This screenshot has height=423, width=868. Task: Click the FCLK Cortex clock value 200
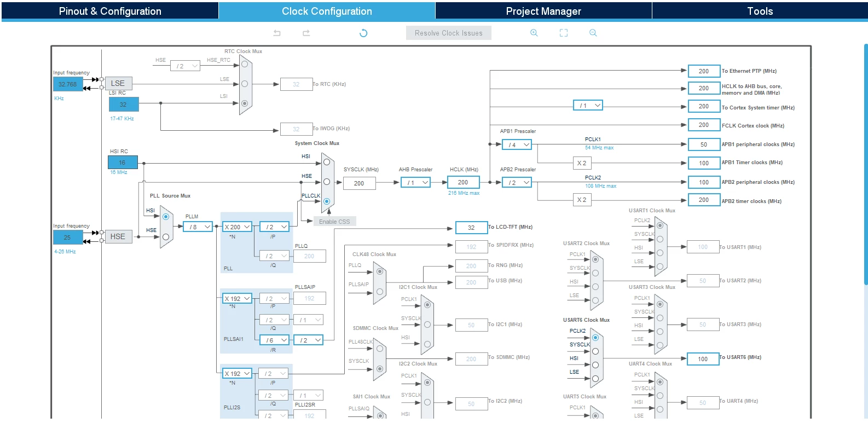click(704, 125)
